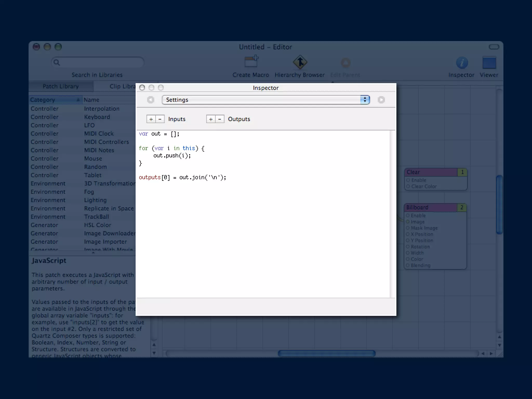532x399 pixels.
Task: Select the Fog patch row
Action: (82, 192)
